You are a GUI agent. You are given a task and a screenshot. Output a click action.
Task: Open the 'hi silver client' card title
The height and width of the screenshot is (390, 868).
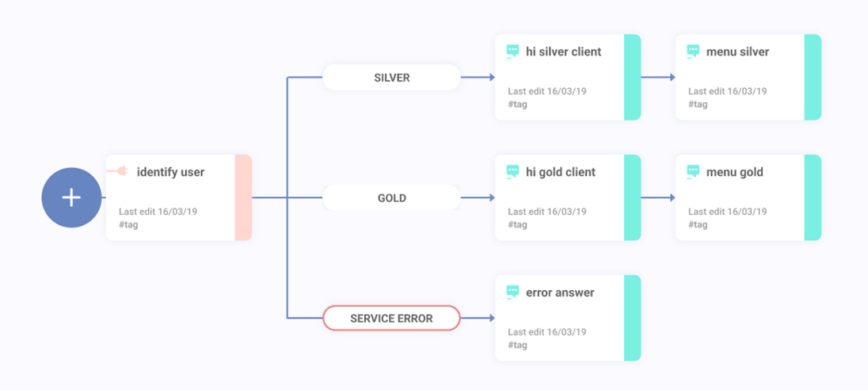click(x=563, y=52)
